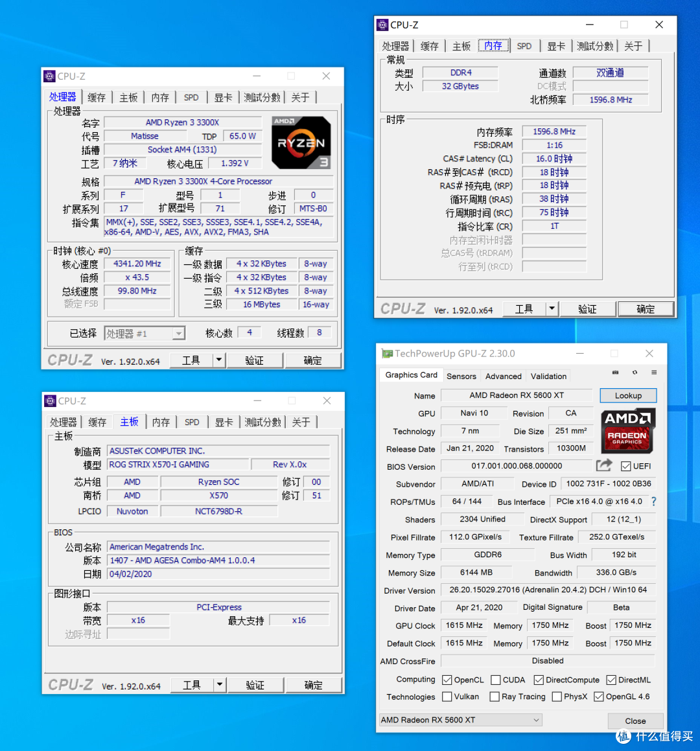Open the 处理器 #1 selection dropdown
Image resolution: width=700 pixels, height=751 pixels.
pos(145,333)
